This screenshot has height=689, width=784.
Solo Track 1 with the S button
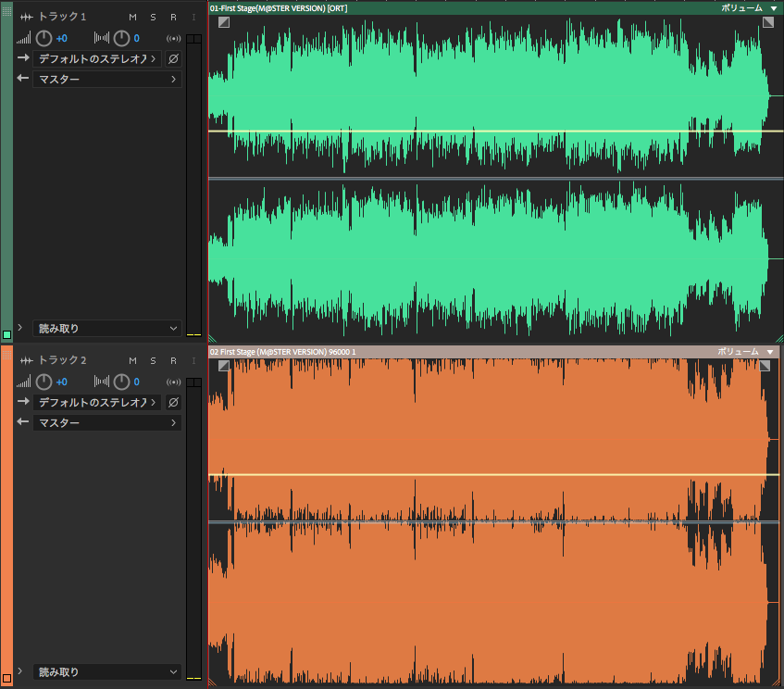(153, 17)
